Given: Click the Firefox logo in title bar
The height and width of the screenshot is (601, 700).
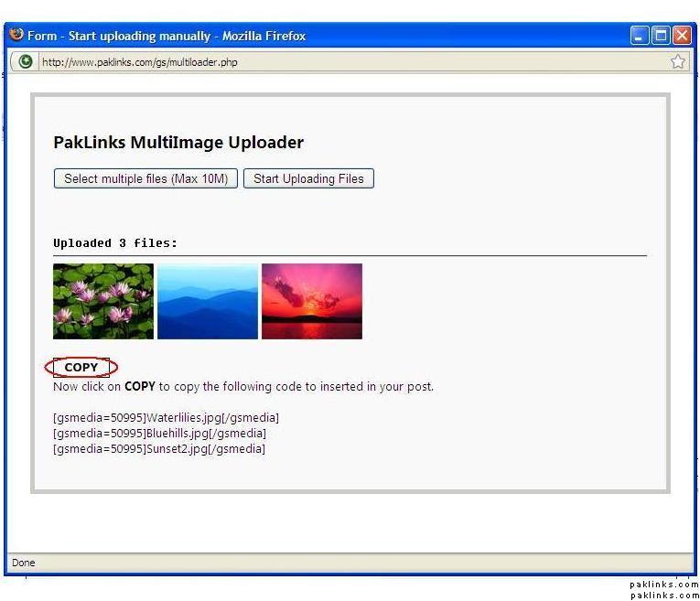Looking at the screenshot, I should coord(16,36).
